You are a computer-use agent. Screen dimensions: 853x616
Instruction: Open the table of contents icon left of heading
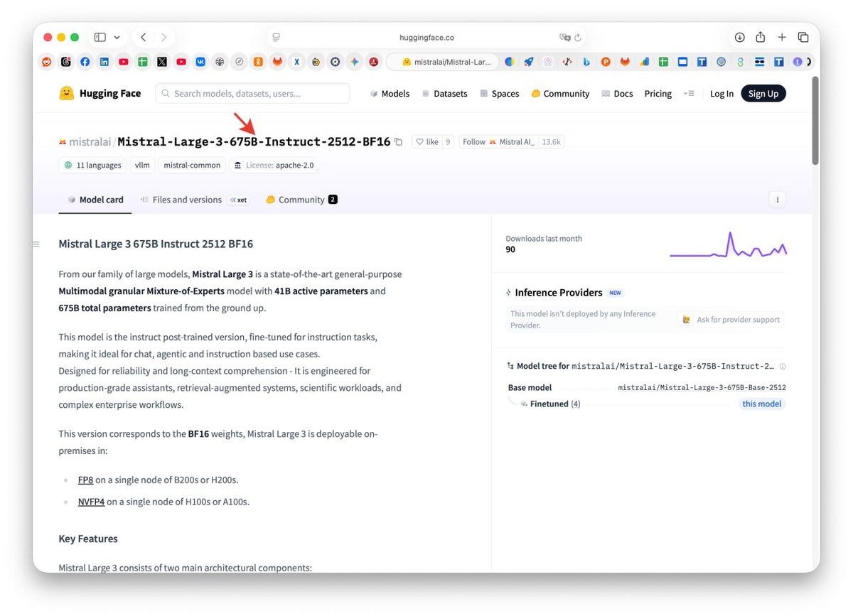coord(36,244)
